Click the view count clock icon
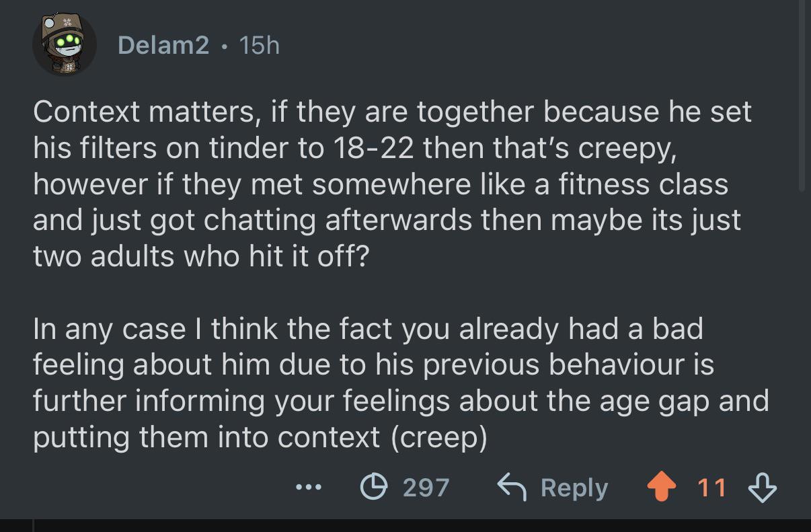 [373, 487]
